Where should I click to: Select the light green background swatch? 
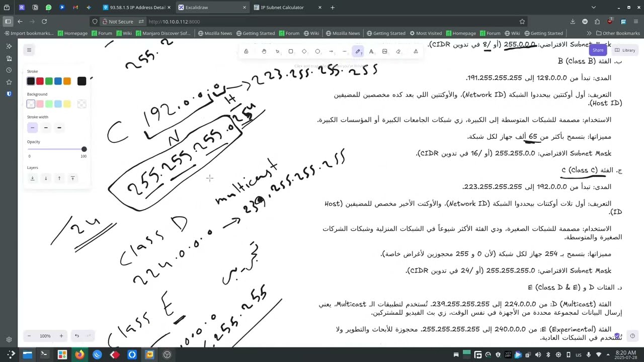coord(49,104)
